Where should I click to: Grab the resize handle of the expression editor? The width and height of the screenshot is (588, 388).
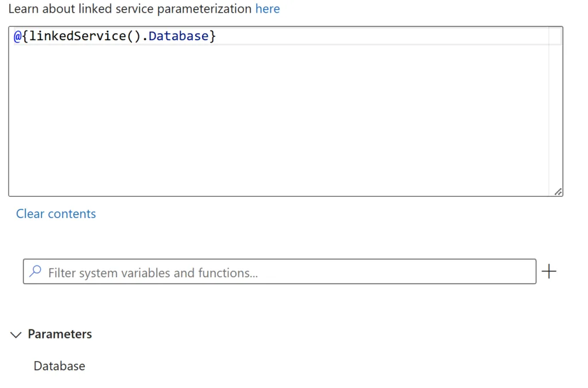(558, 192)
